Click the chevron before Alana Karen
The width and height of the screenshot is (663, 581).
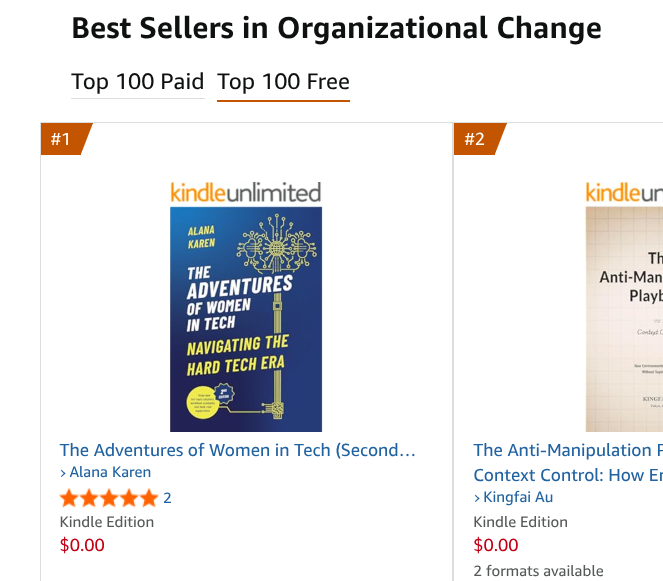click(x=63, y=473)
